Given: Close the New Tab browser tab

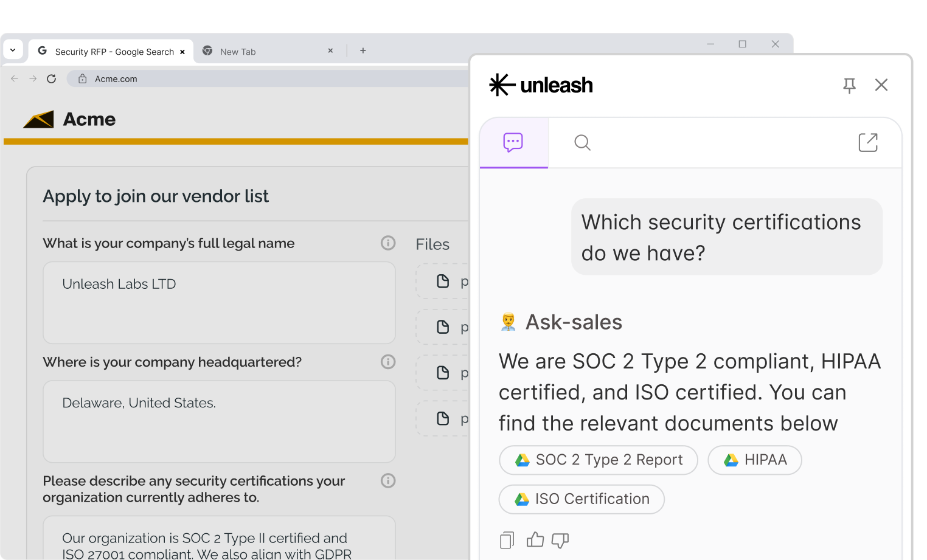Looking at the screenshot, I should coord(330,51).
